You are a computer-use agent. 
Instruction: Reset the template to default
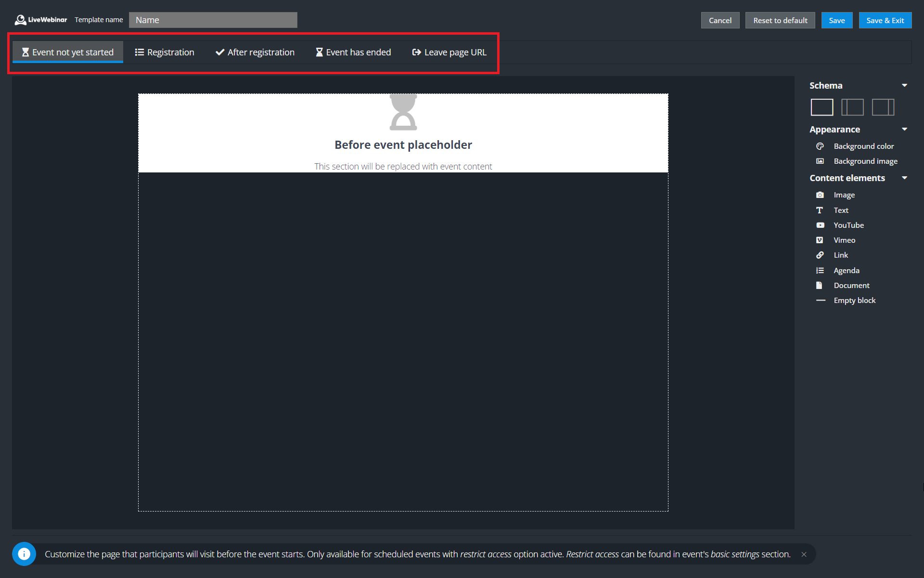tap(780, 20)
